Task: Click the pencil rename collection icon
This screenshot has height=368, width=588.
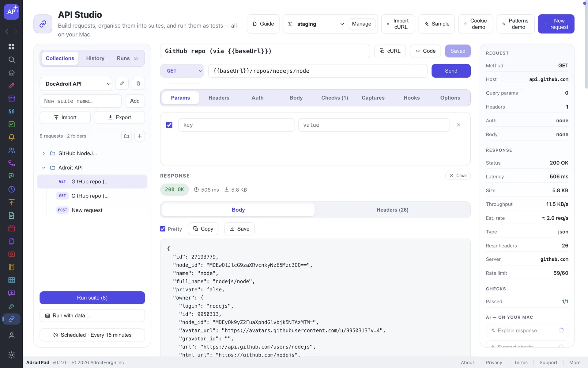Action: (122, 83)
